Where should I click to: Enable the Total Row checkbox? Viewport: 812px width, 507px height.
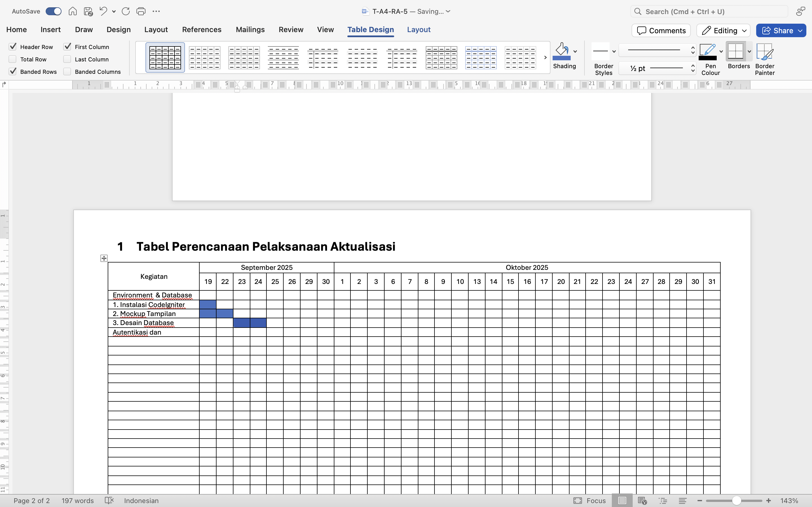click(x=13, y=59)
